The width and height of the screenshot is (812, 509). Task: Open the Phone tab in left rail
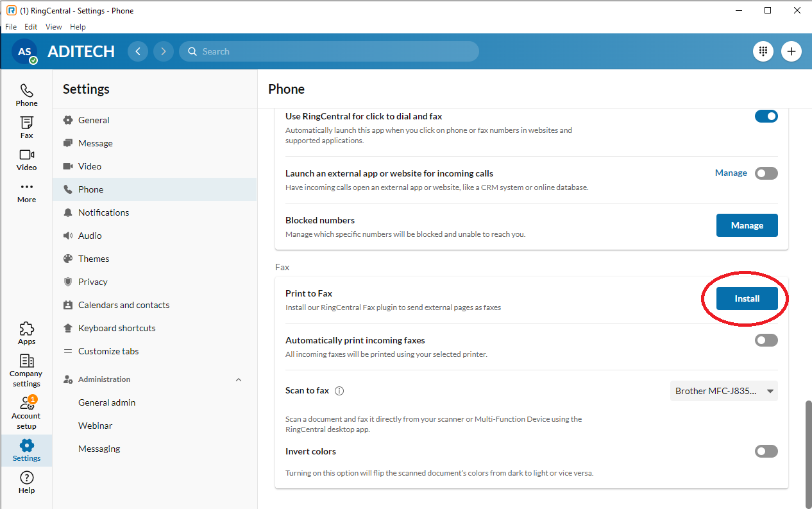[26, 95]
